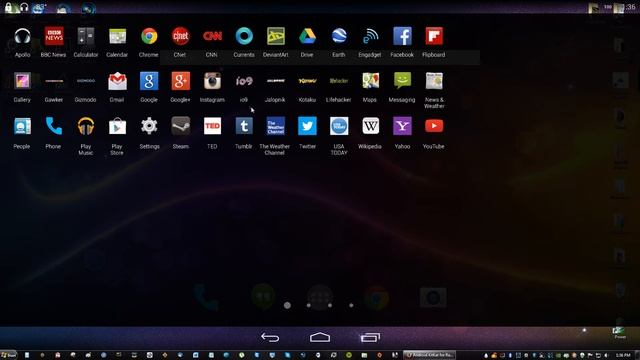The image size is (640, 360).
Task: Open the Engadget app
Action: pos(371,36)
